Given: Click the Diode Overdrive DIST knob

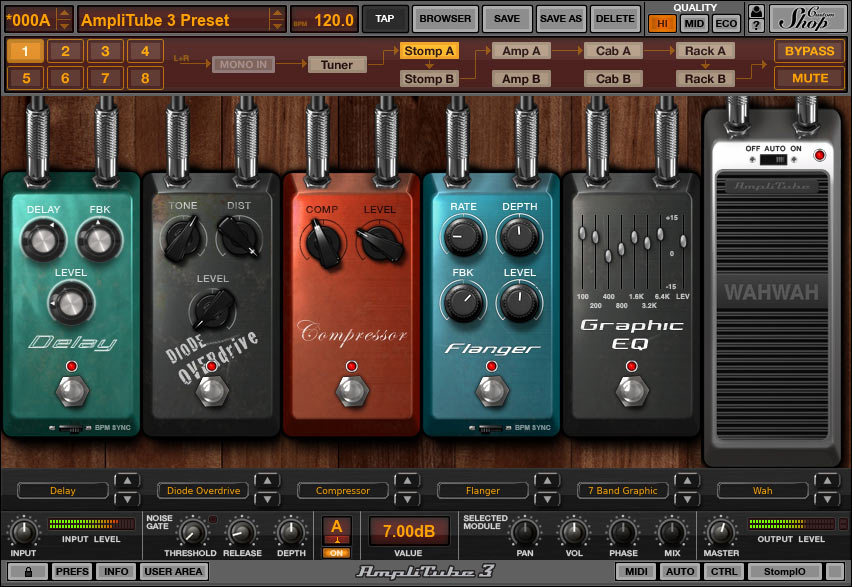Looking at the screenshot, I should tap(238, 236).
